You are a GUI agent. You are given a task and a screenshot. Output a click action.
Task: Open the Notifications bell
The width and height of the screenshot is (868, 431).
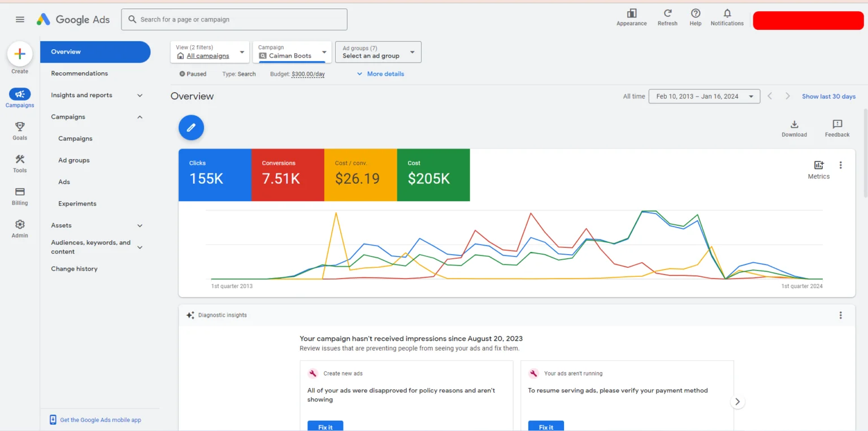[727, 14]
